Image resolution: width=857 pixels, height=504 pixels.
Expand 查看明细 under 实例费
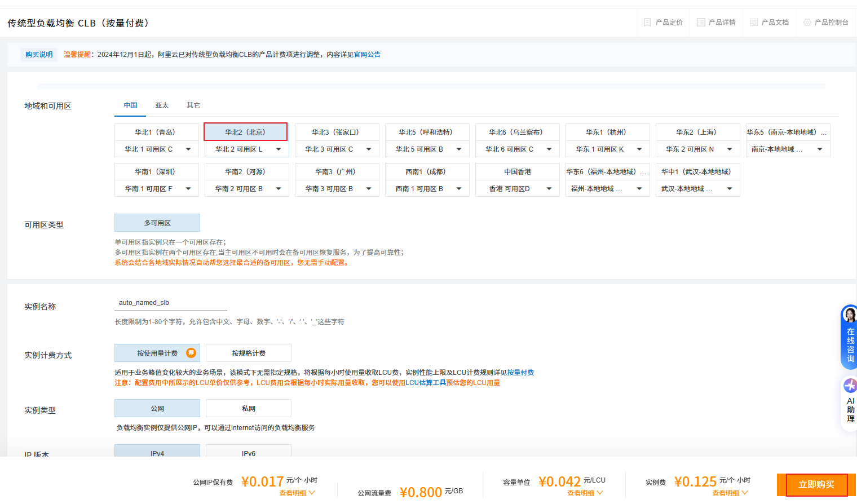click(x=730, y=493)
